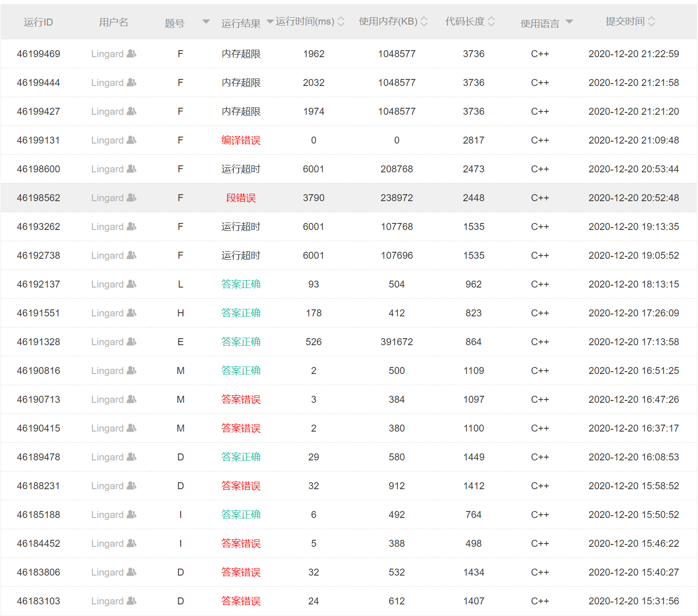The image size is (698, 616).
Task: Click team icon in the 段错误 row
Action: coord(131,197)
